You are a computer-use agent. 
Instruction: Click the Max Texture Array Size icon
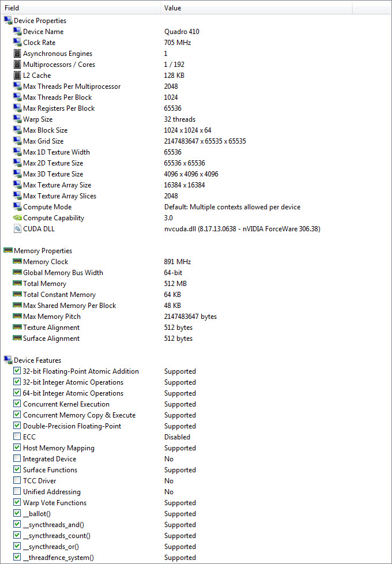coord(17,185)
